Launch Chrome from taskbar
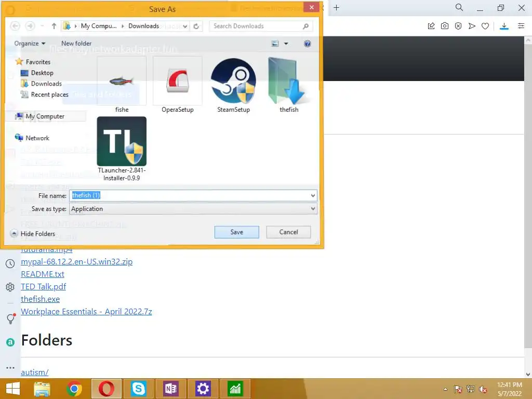The height and width of the screenshot is (399, 532). click(x=74, y=389)
